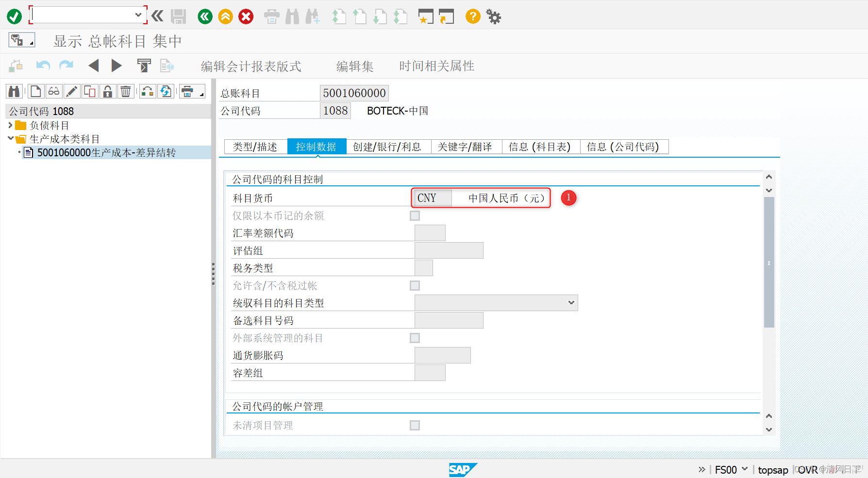Find a G/L account using the binoculars icon
This screenshot has width=868, height=478.
14,91
